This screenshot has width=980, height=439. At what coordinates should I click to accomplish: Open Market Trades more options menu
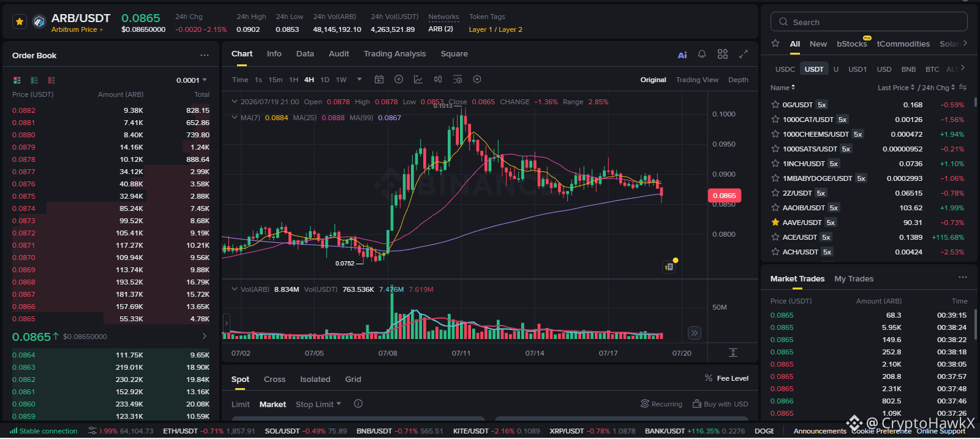click(x=963, y=277)
